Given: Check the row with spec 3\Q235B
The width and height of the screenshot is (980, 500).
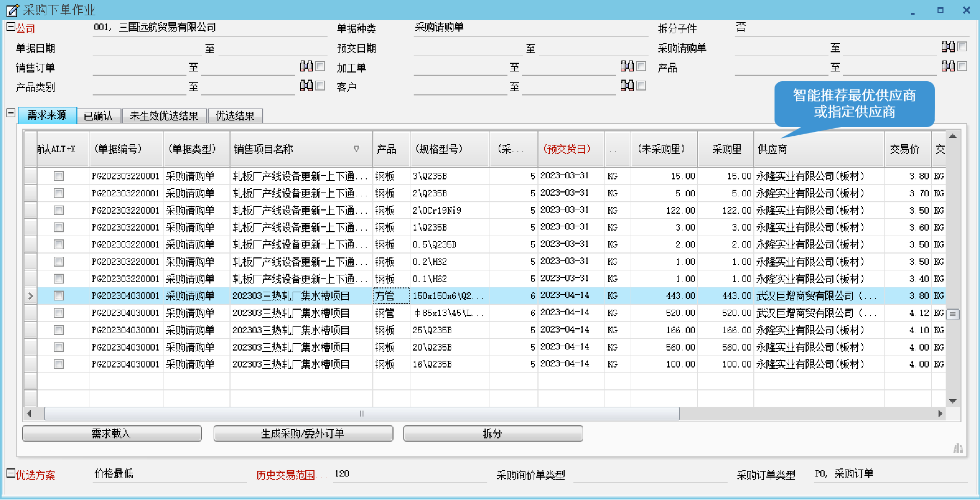Looking at the screenshot, I should (x=59, y=176).
